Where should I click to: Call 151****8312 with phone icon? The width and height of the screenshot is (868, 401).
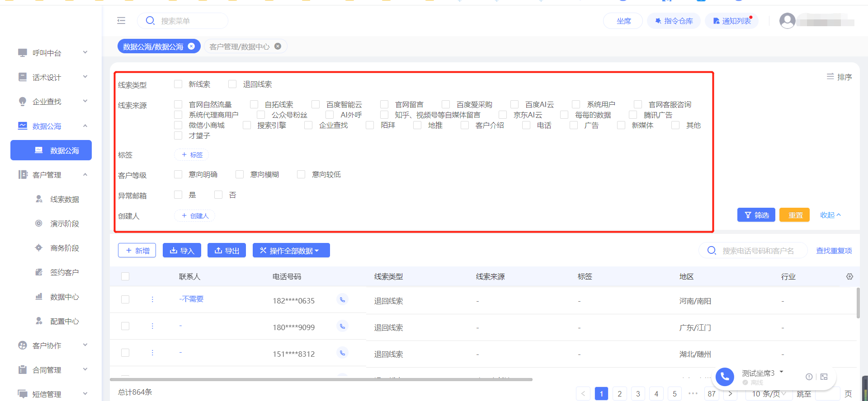click(343, 353)
